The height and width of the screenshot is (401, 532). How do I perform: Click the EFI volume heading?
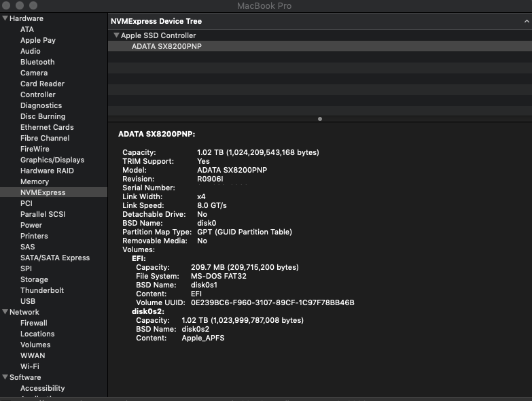(139, 258)
